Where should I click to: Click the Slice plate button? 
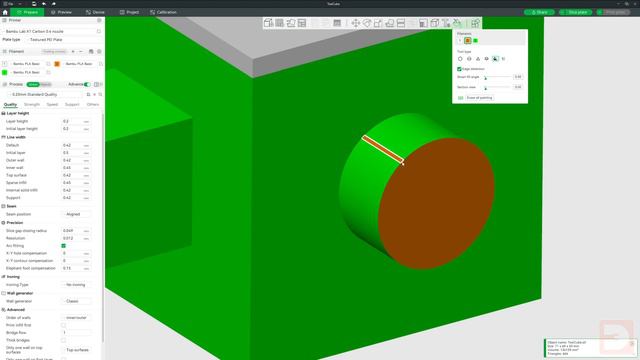tap(576, 12)
